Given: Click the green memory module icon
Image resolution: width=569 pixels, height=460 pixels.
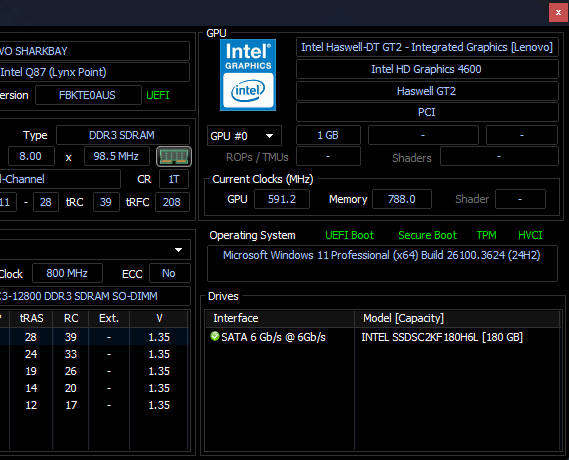Looking at the screenshot, I should pos(174,157).
